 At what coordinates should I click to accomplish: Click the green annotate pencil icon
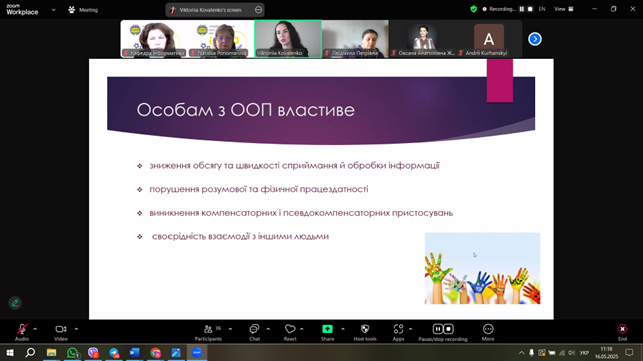15,303
